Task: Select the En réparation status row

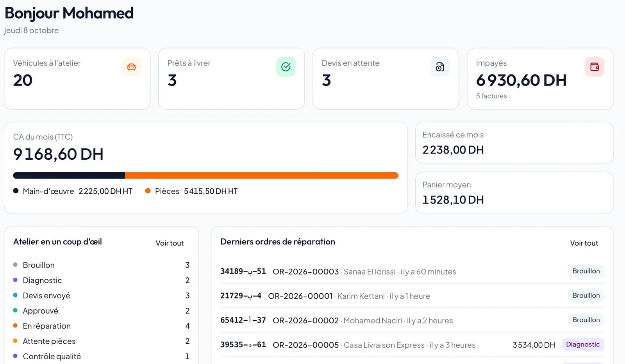Action: 101,326
